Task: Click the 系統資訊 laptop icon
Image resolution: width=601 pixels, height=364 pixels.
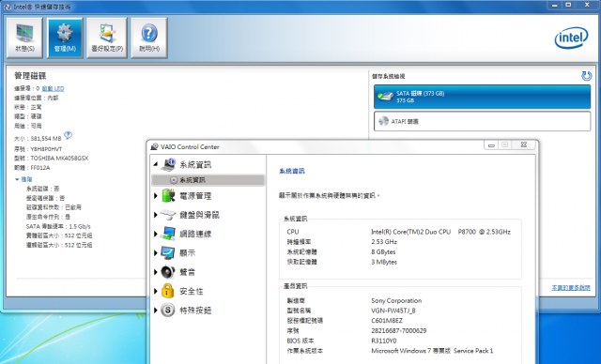Action: [x=168, y=164]
